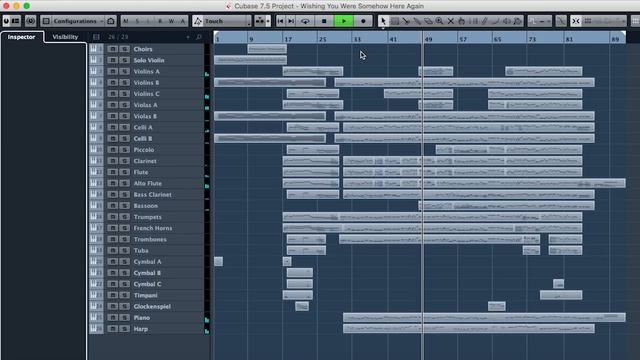Select the Object Selection arrow tool
This screenshot has width=640, height=360.
pos(383,21)
